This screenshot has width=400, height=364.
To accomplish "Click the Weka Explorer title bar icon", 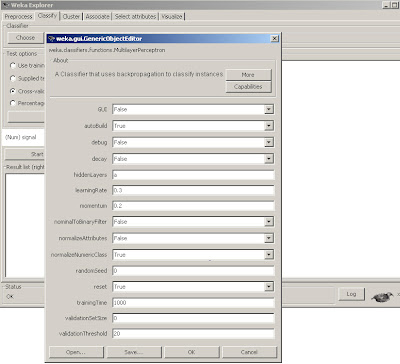I will coord(6,5).
